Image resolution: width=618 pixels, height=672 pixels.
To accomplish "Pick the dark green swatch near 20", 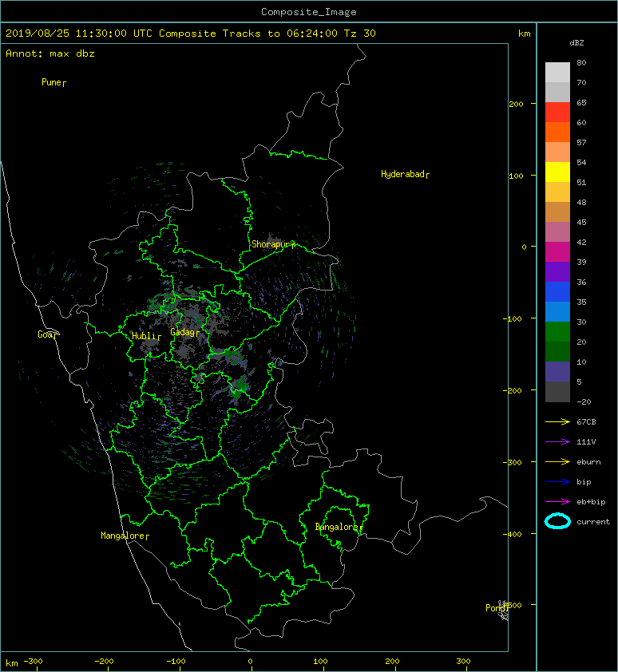I will pos(557,352).
